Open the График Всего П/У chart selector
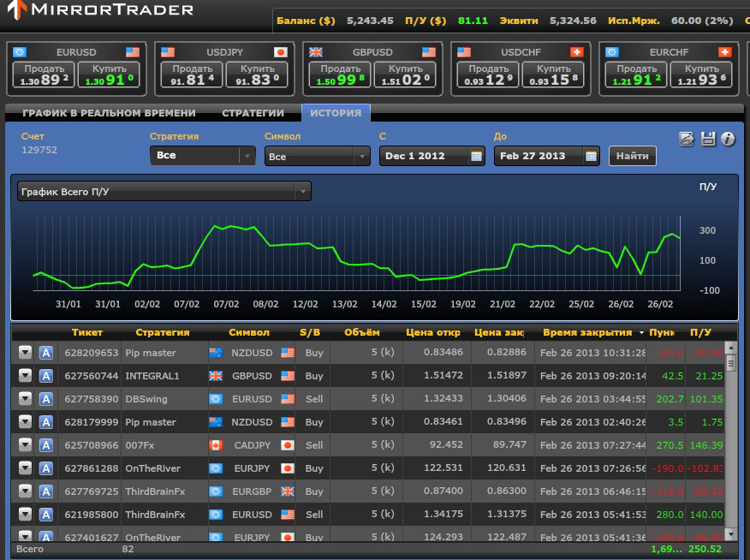This screenshot has width=750, height=560. point(164,191)
